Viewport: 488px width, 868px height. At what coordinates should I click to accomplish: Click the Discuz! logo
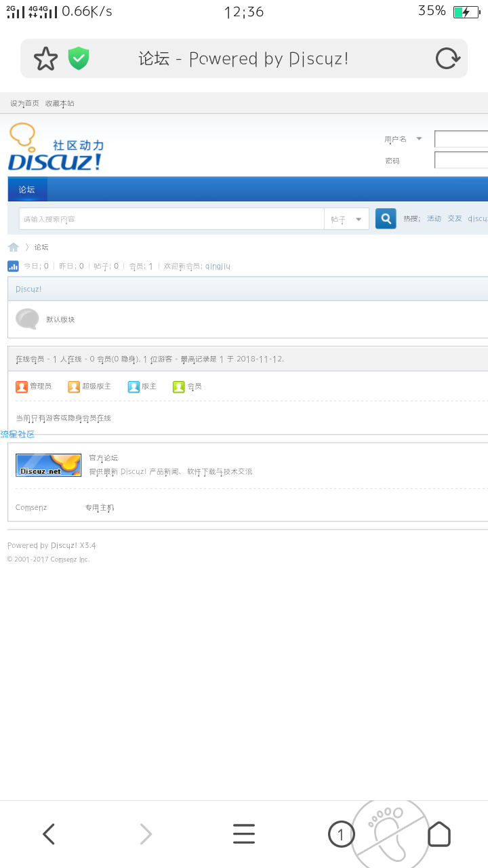[56, 147]
